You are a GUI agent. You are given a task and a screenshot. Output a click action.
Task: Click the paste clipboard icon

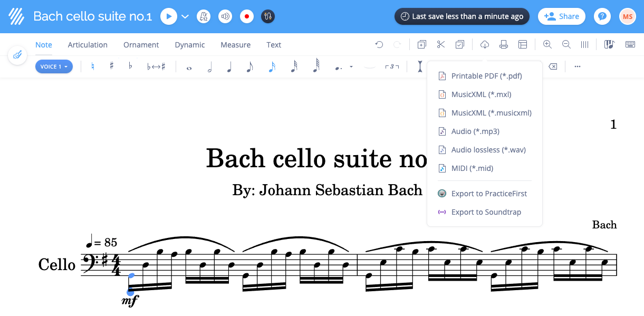tap(460, 45)
